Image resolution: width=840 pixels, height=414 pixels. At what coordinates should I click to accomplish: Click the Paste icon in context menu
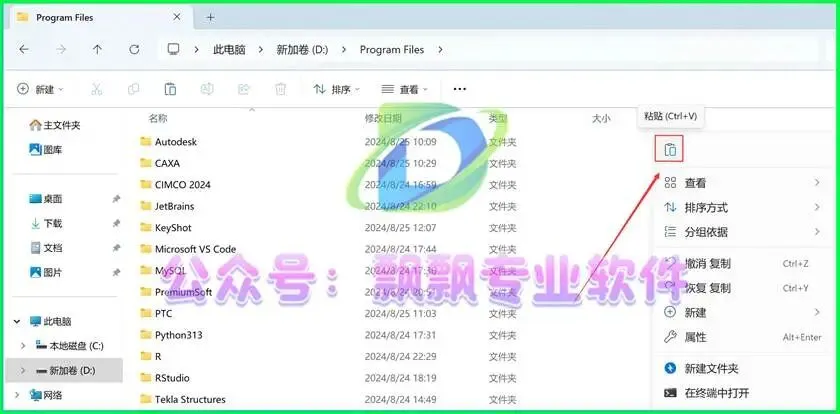(670, 150)
